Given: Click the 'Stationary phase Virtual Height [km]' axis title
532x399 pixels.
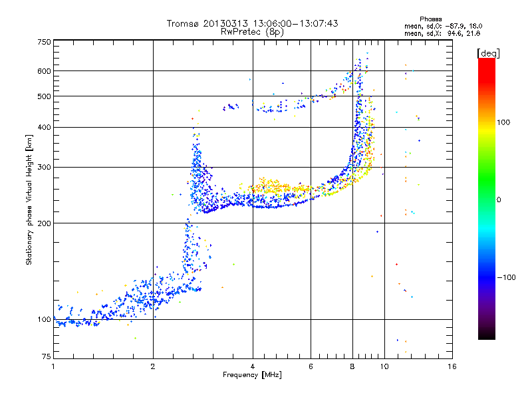Looking at the screenshot, I should (x=29, y=199).
